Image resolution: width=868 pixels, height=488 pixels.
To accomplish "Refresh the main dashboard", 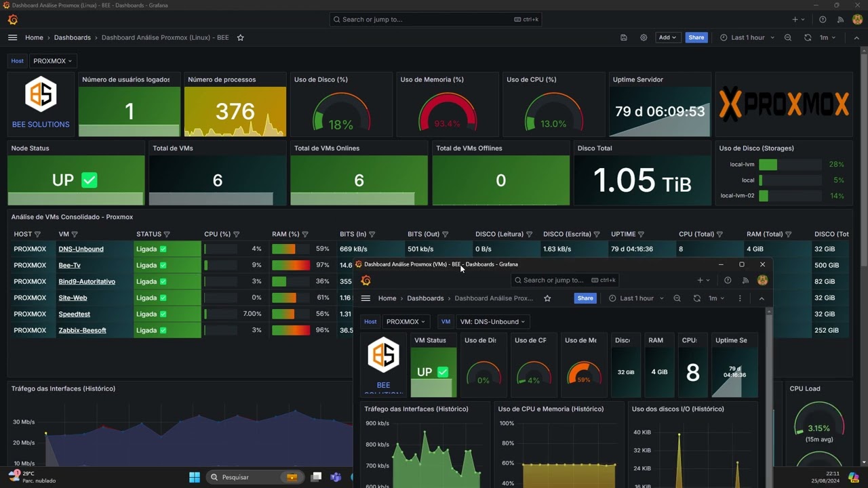I will (x=808, y=38).
